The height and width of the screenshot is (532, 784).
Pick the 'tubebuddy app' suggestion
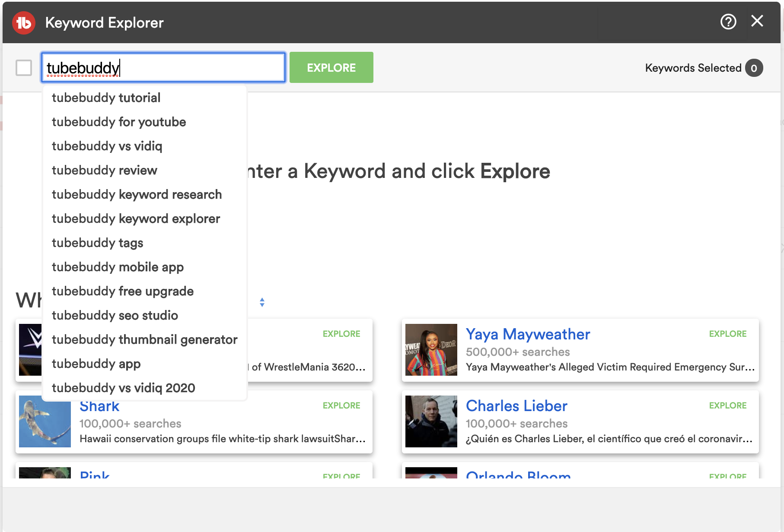145,364
